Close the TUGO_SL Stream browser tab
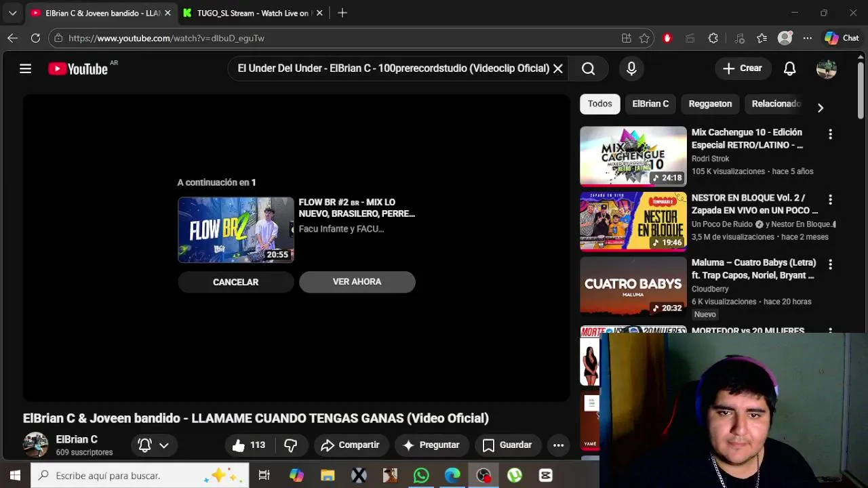The height and width of the screenshot is (488, 868). point(319,13)
